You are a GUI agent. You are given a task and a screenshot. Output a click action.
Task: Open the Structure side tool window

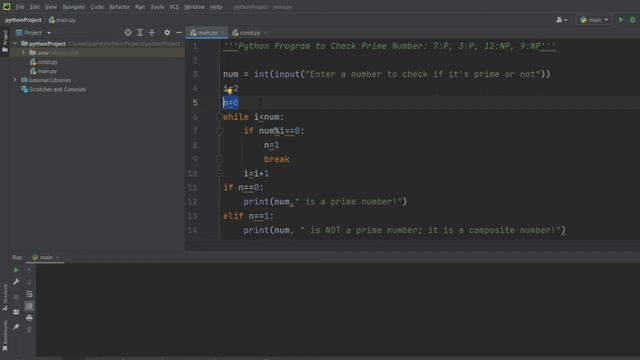[x=5, y=297]
